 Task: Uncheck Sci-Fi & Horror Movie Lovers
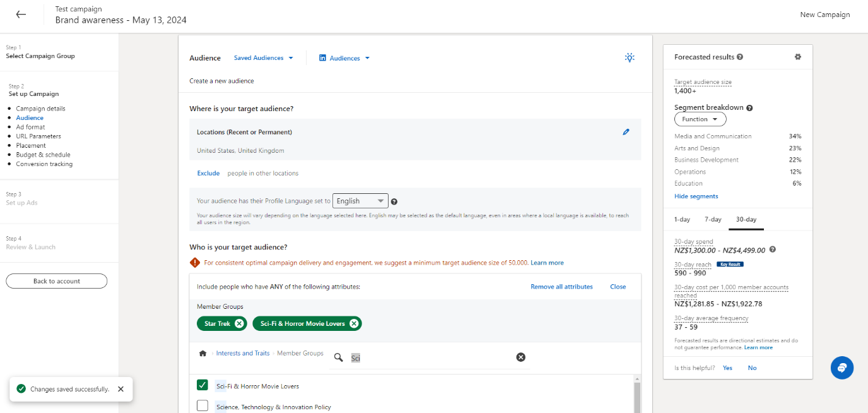coord(202,385)
